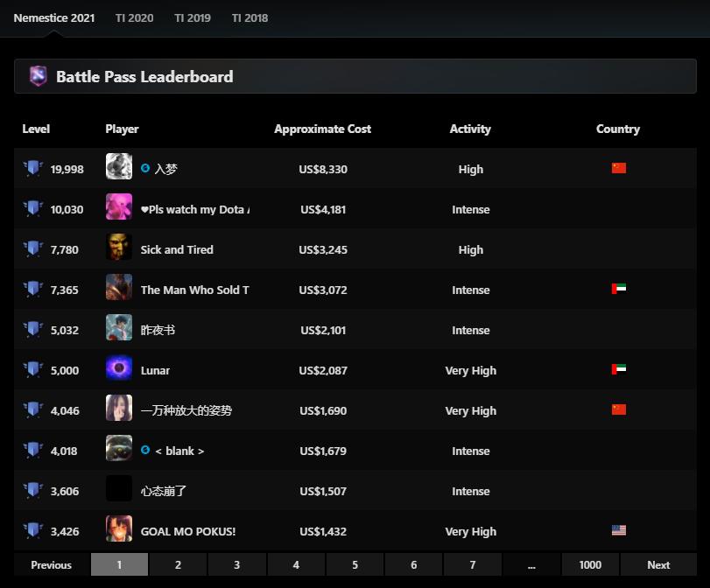Click the blue plus badge beside 入梦
This screenshot has width=710, height=588.
pos(145,168)
